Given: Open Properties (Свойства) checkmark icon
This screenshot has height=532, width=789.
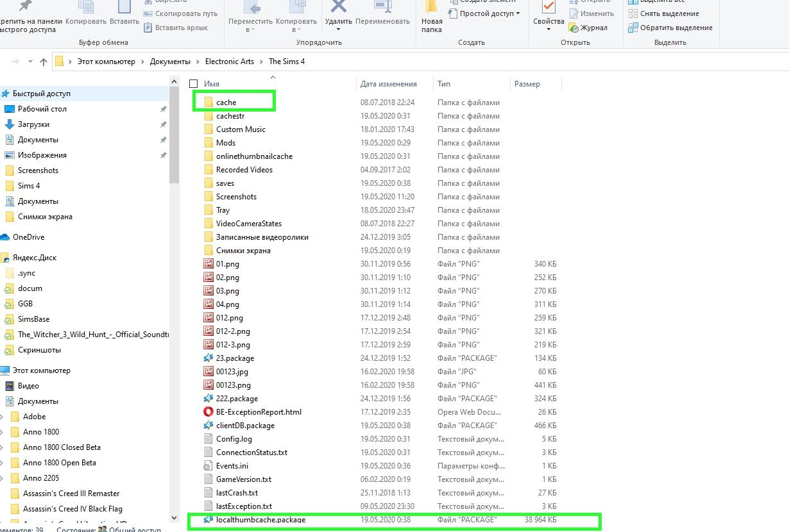Looking at the screenshot, I should [x=548, y=9].
